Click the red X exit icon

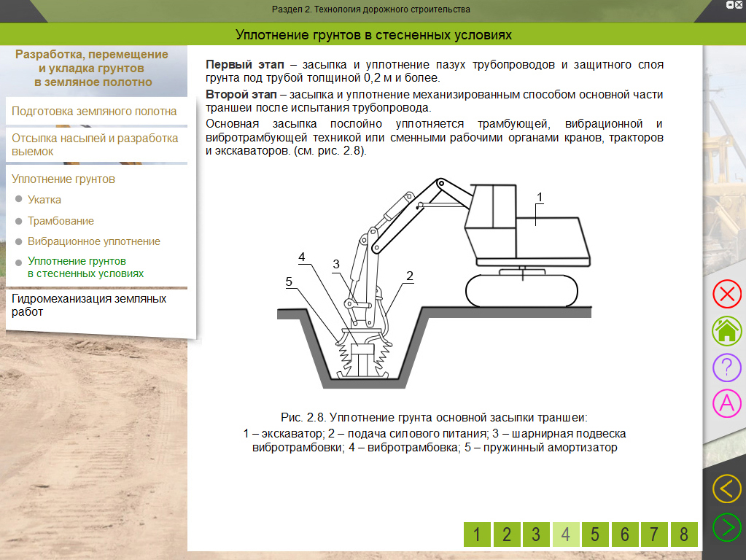pos(726,295)
